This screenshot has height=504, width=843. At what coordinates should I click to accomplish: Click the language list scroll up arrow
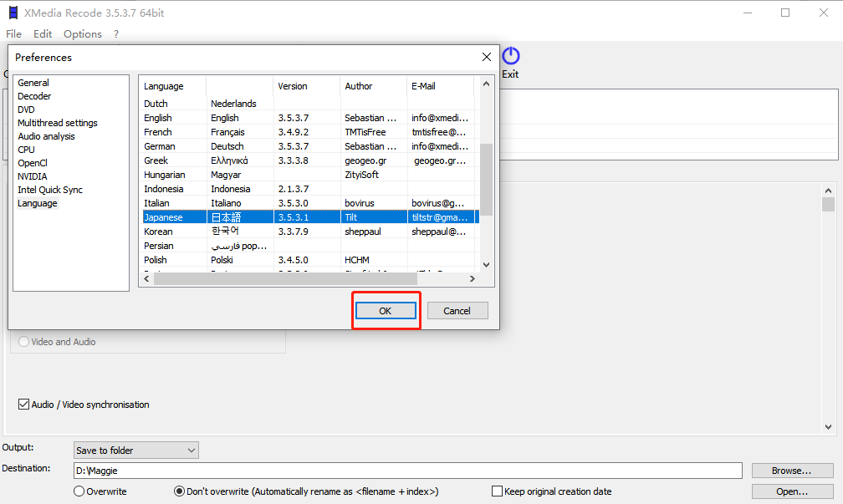coord(486,84)
